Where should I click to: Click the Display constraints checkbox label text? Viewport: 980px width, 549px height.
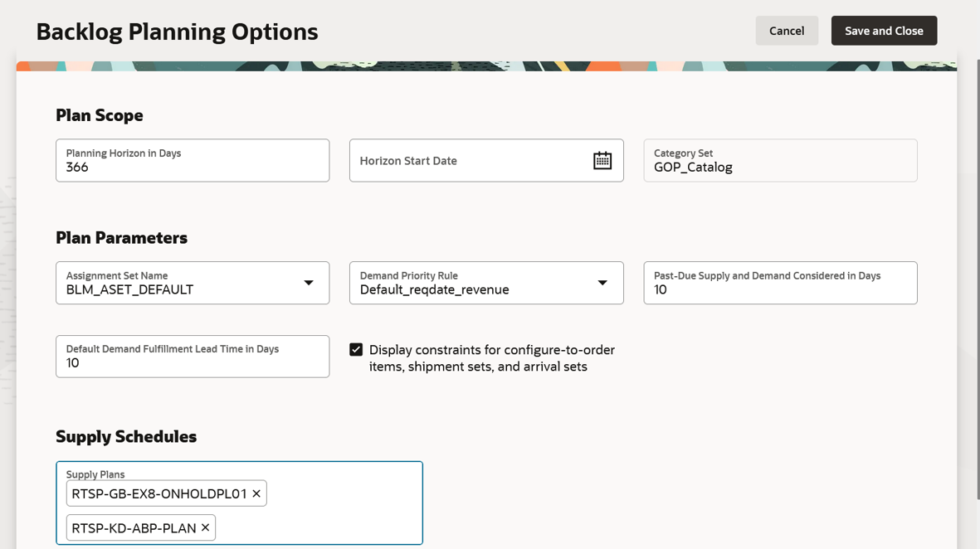tap(491, 358)
